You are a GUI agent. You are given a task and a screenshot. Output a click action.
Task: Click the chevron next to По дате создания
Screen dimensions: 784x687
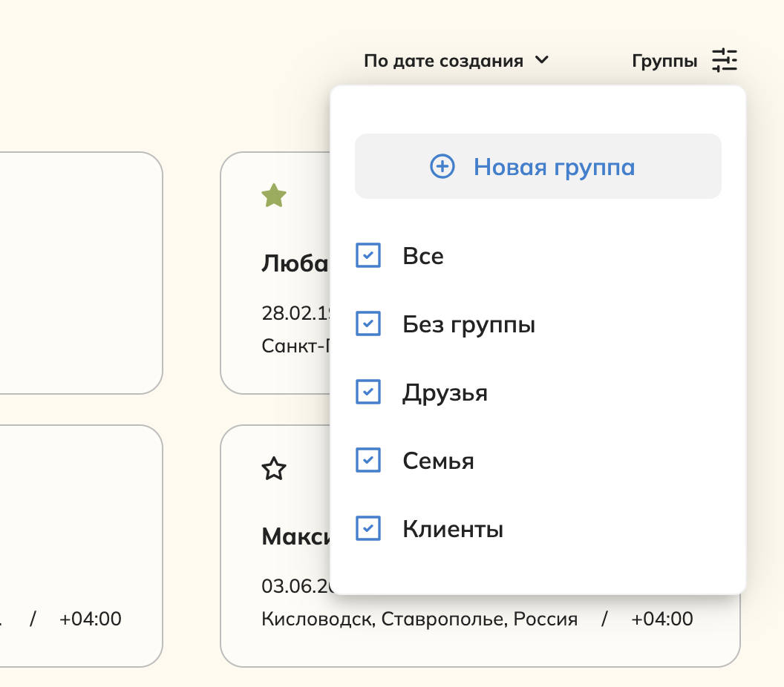click(x=541, y=60)
